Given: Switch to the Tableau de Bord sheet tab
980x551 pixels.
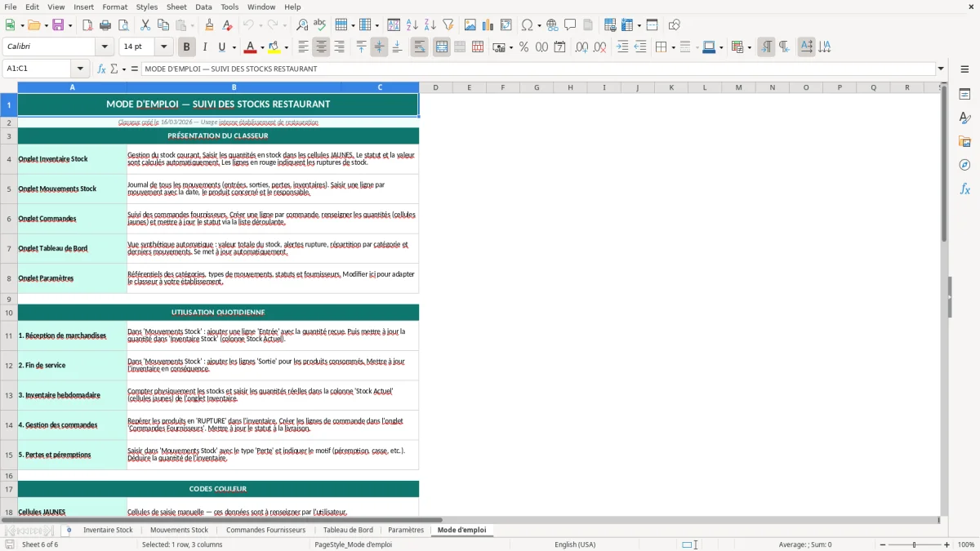Looking at the screenshot, I should tap(348, 530).
